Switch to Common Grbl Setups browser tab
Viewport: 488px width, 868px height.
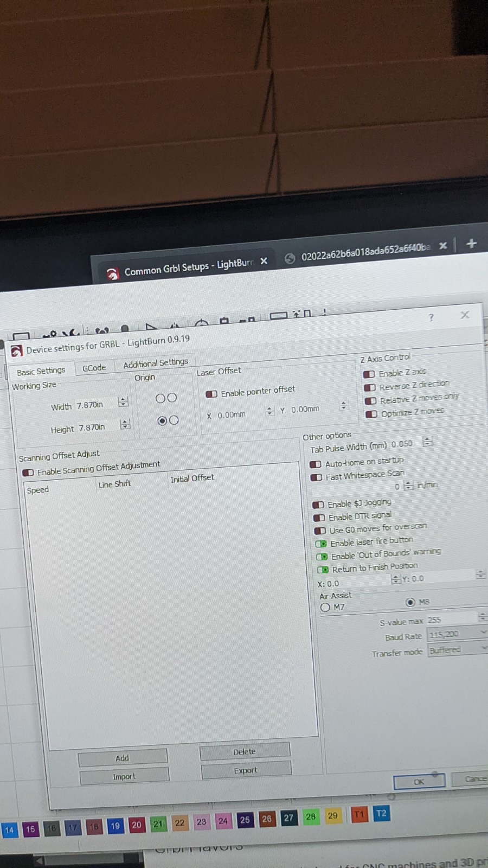pos(189,267)
